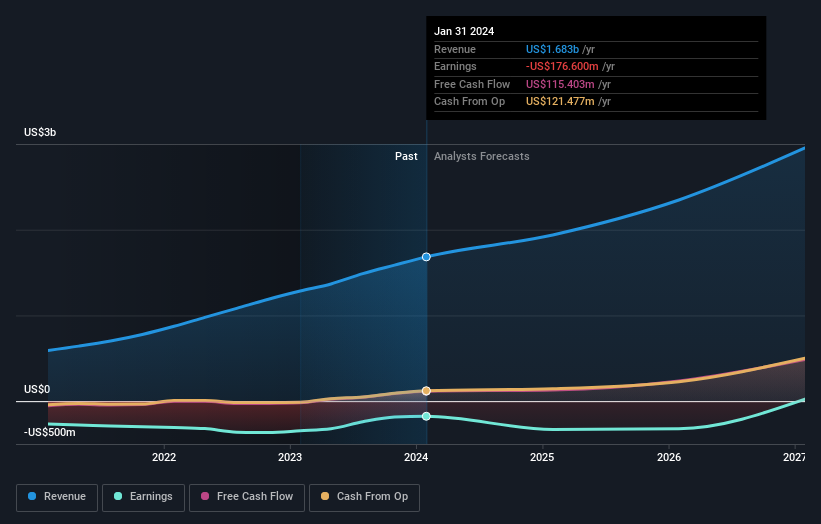
Task: Toggle the Earnings legend button
Action: [143, 497]
